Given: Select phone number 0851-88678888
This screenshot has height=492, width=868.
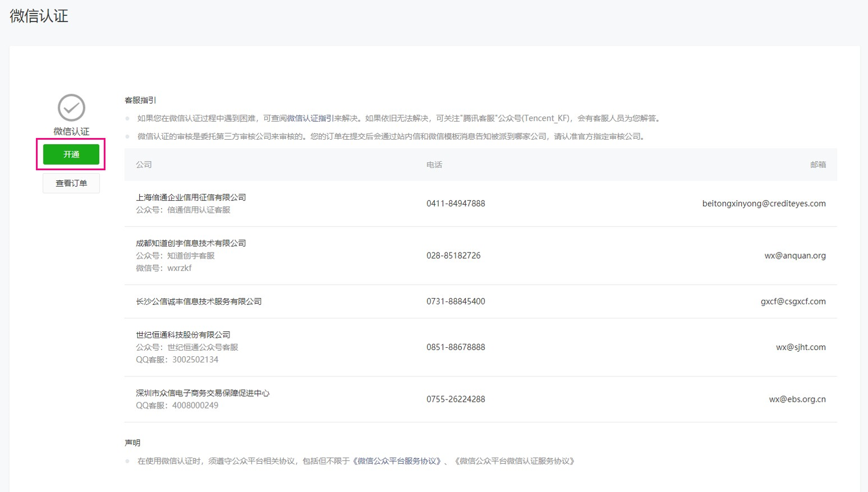Looking at the screenshot, I should [456, 347].
